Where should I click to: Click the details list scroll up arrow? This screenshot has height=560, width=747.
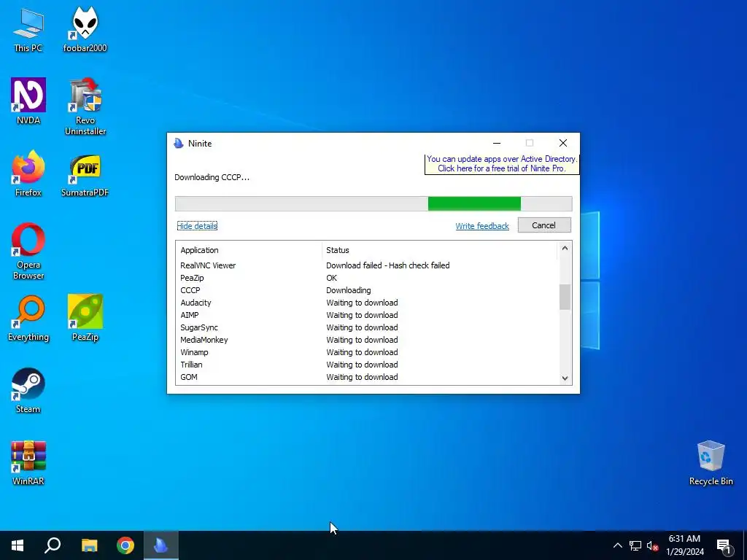click(565, 248)
